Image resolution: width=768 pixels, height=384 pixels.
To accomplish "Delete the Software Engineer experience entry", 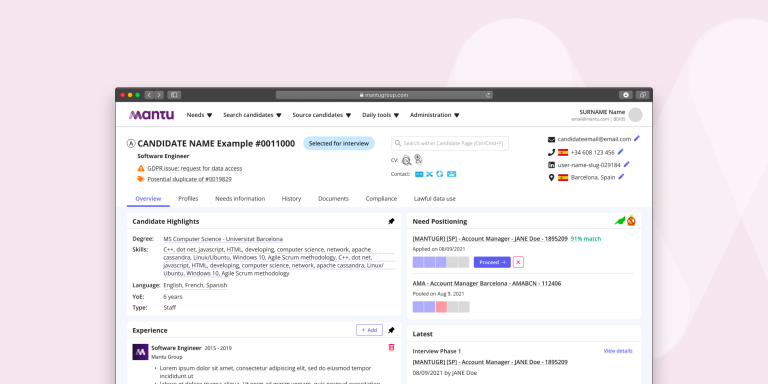I will click(391, 347).
